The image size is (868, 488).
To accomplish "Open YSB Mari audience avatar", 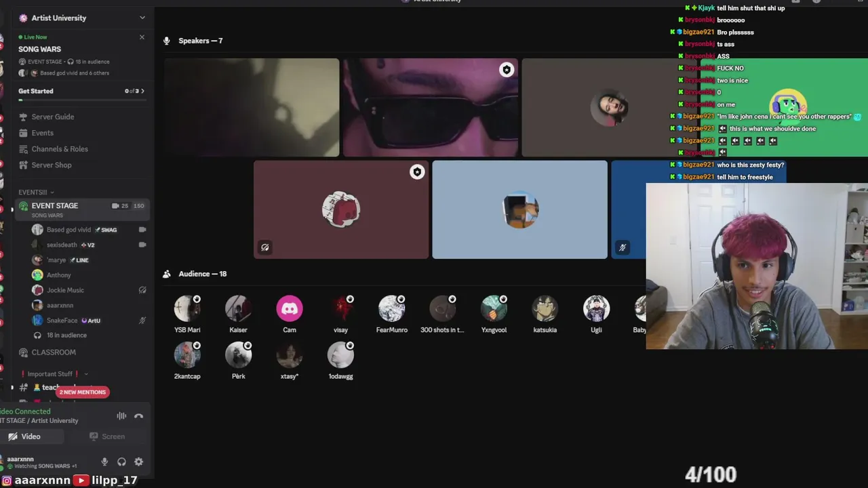I will 187,308.
